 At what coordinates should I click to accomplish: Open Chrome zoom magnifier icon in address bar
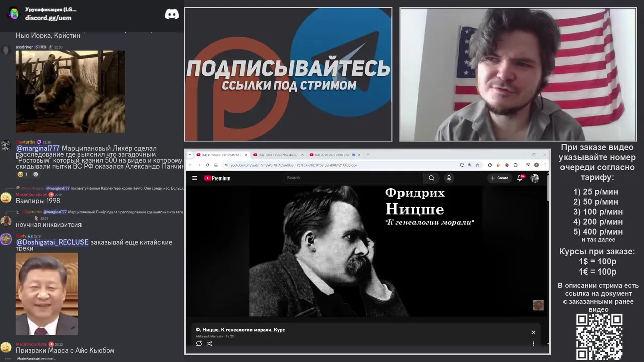[x=470, y=165]
